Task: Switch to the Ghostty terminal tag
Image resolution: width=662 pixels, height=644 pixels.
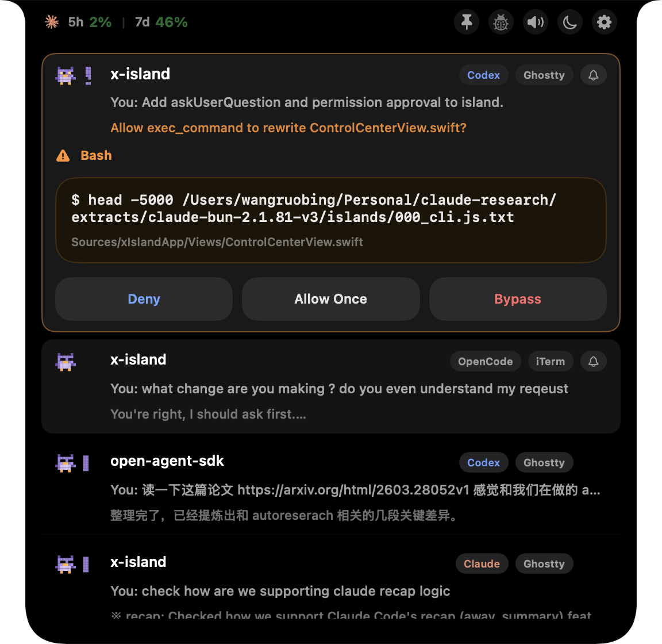Action: [x=544, y=75]
